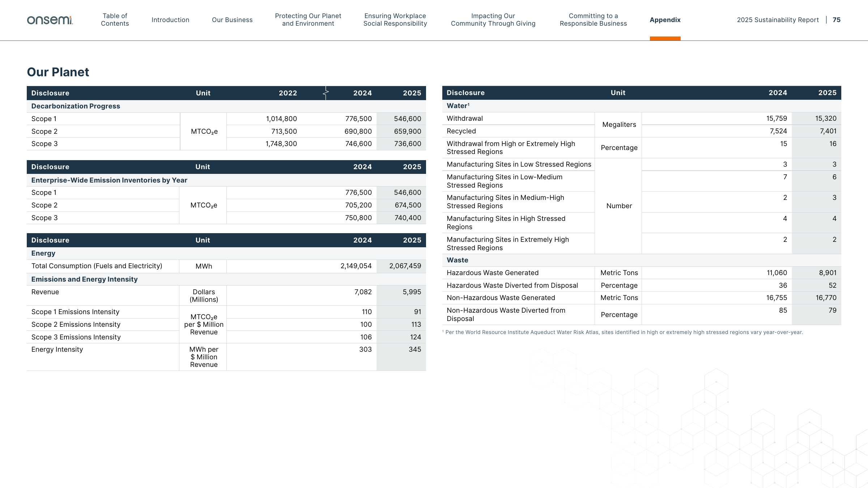This screenshot has height=488, width=868.
Task: Open Protecting Our Planet and Environment
Action: click(308, 20)
